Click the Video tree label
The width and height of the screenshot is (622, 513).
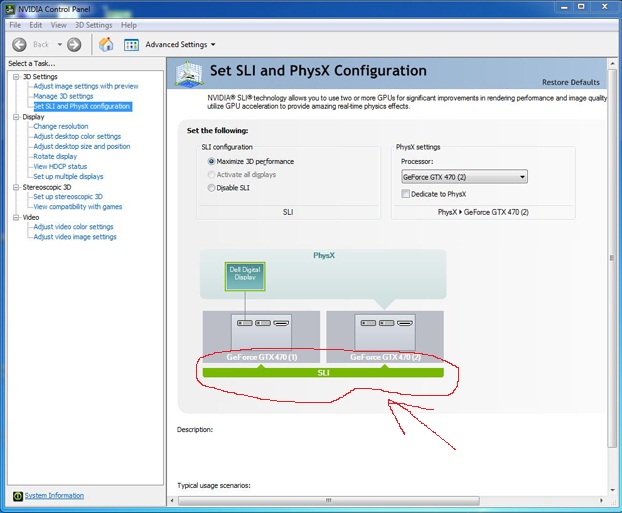[31, 217]
